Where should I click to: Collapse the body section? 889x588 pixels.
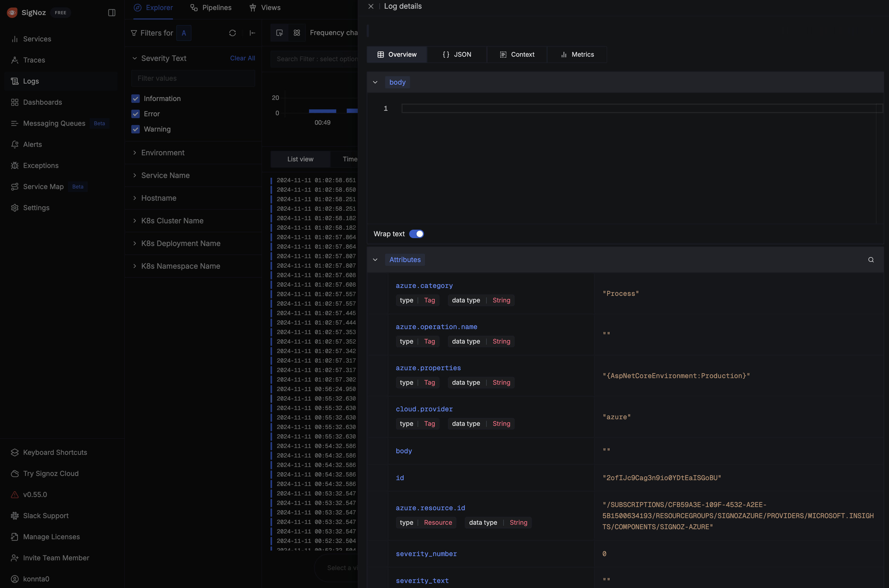point(375,83)
